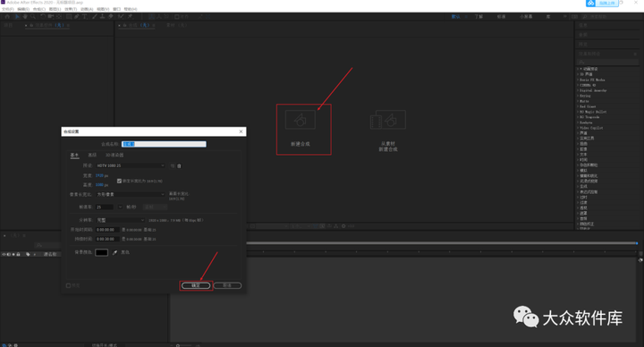This screenshot has width=644, height=347.
Task: Open the preset HDTV 1080 25 dropdown
Action: [131, 165]
